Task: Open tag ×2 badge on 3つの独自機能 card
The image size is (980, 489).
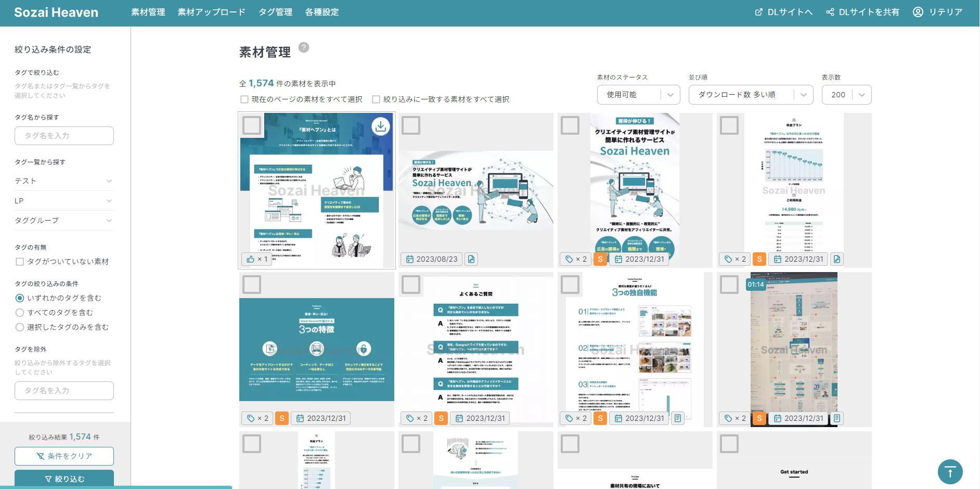Action: pyautogui.click(x=576, y=418)
